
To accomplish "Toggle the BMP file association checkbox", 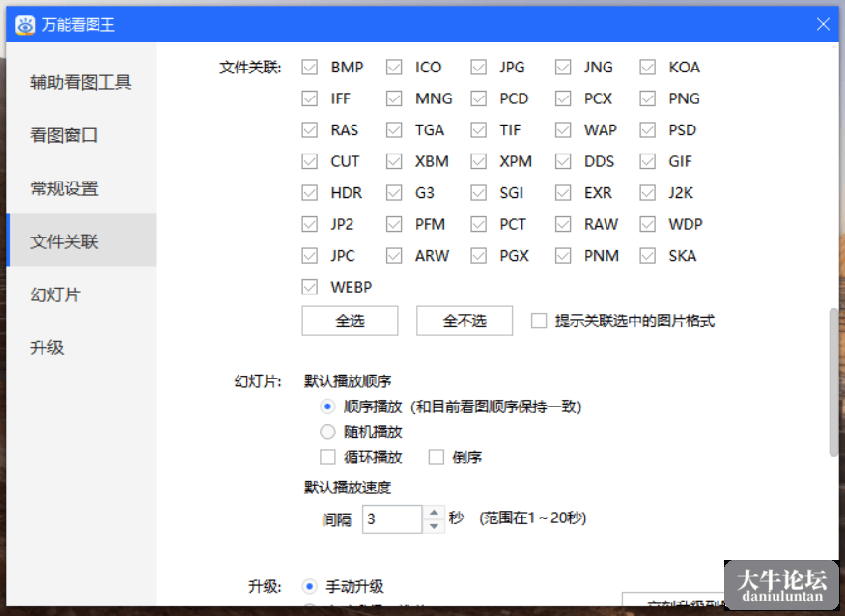I will (309, 68).
